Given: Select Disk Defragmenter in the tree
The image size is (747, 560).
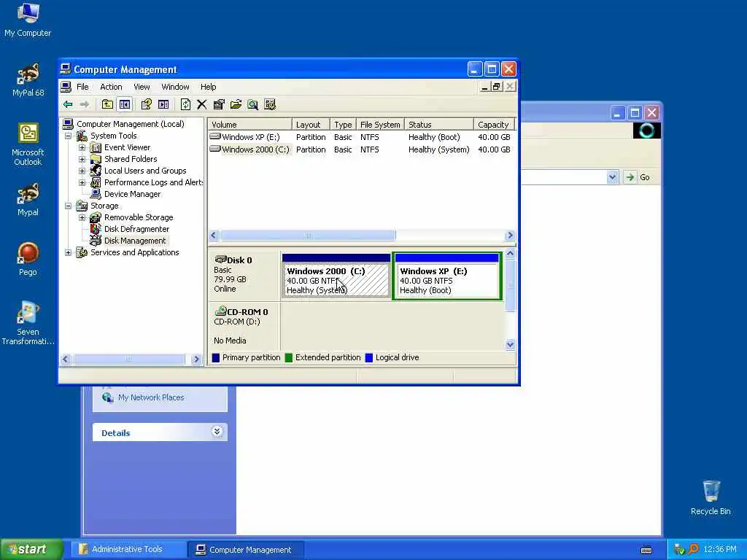Looking at the screenshot, I should point(136,229).
